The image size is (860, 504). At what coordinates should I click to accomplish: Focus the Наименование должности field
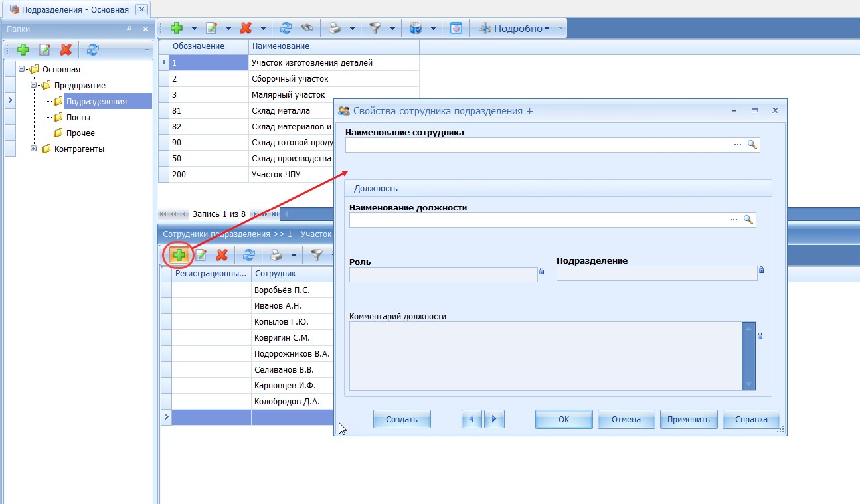pos(539,220)
